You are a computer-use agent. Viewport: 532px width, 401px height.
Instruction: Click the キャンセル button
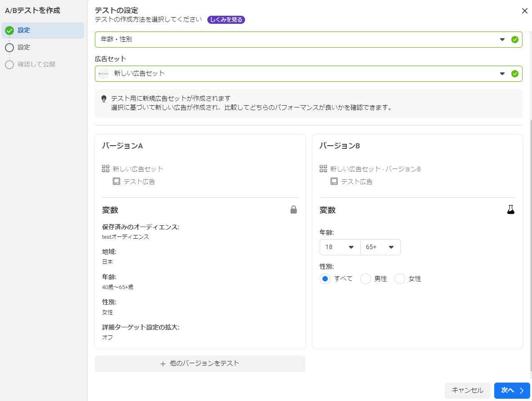pos(467,391)
